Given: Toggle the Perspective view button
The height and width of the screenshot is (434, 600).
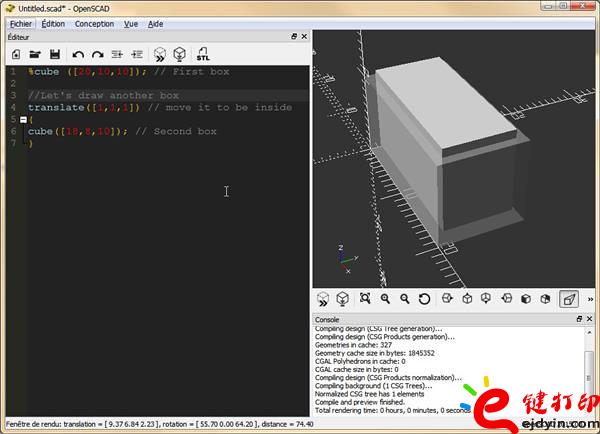Looking at the screenshot, I should point(568,299).
